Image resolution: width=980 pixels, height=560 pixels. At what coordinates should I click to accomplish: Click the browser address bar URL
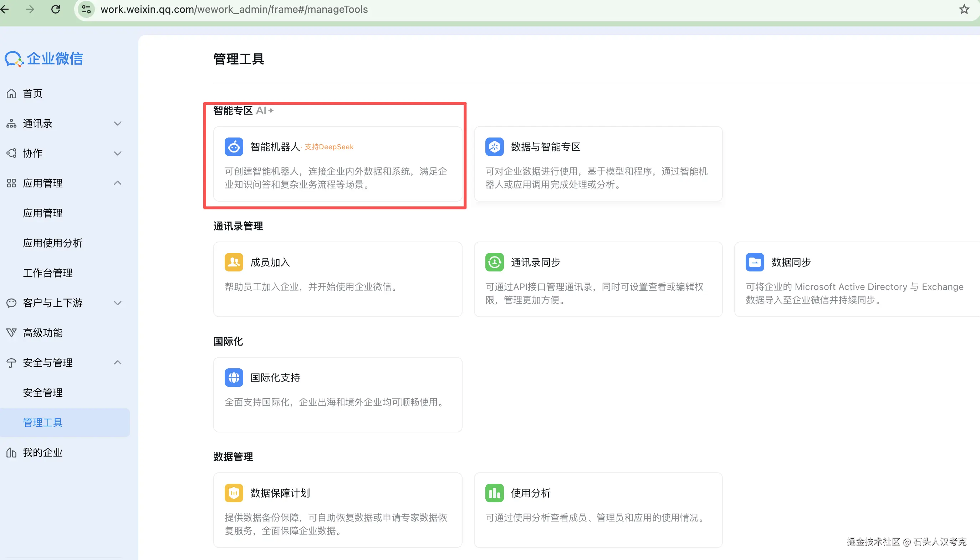(x=234, y=9)
